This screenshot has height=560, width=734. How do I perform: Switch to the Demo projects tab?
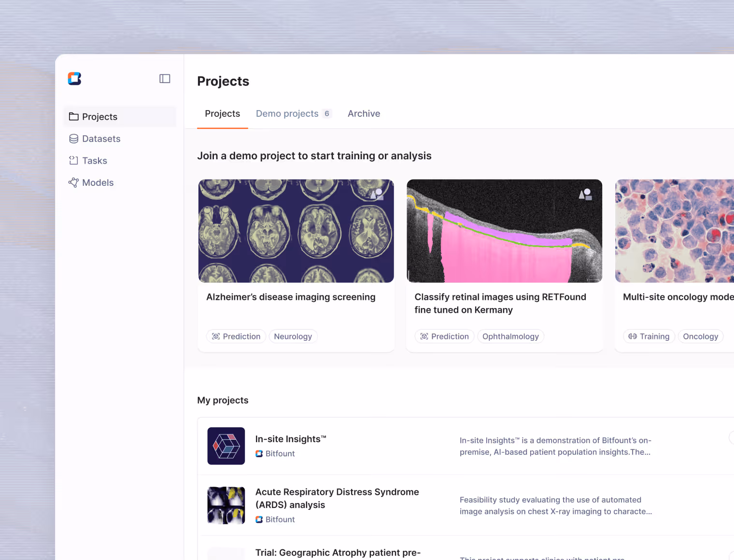tap(294, 113)
